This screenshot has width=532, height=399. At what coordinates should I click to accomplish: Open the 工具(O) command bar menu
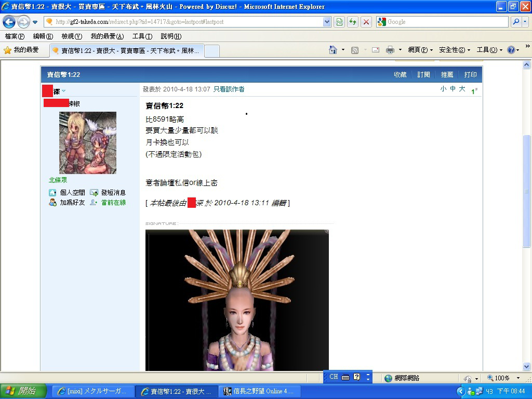tap(489, 50)
